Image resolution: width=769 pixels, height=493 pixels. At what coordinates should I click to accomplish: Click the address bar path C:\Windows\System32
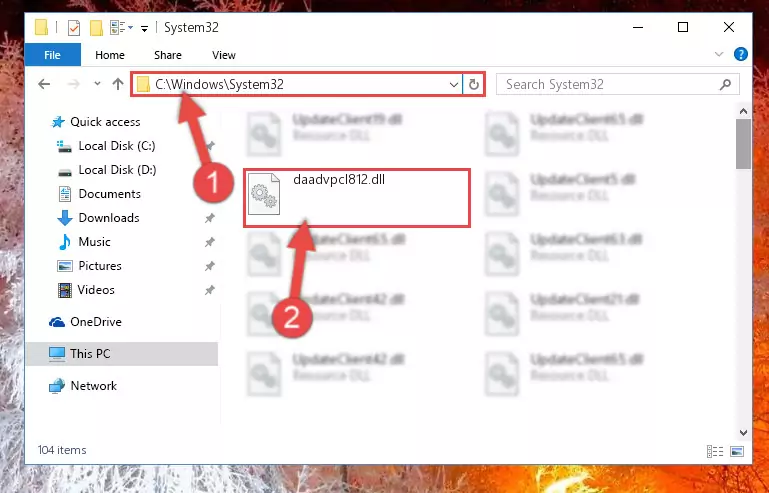pyautogui.click(x=219, y=84)
